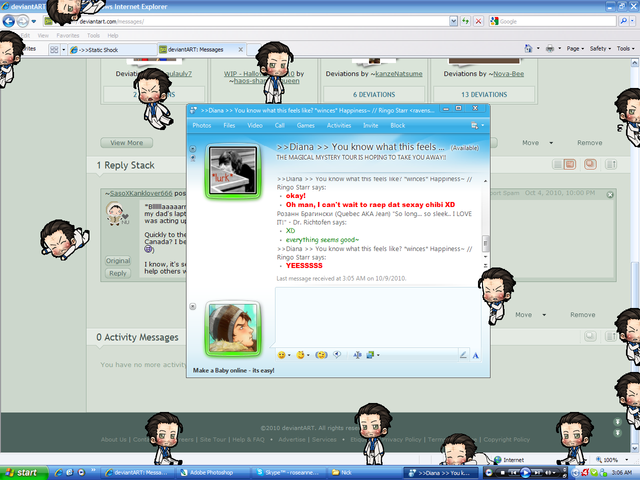Image resolution: width=640 pixels, height=480 pixels.
Task: Click the 'Make a Baby online' ad link
Action: (233, 370)
